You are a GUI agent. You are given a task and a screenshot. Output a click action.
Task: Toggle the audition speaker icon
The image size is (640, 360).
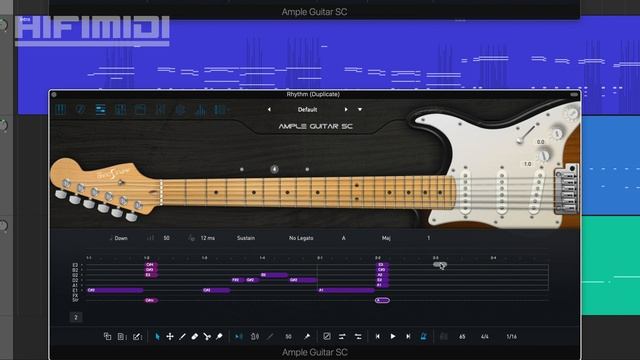point(239,336)
